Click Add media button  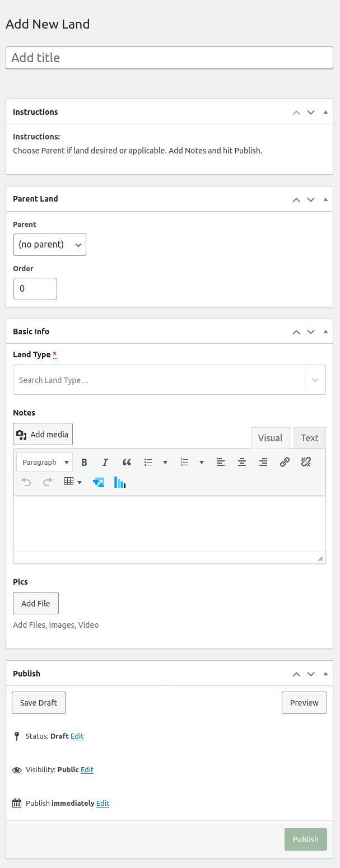(x=43, y=434)
